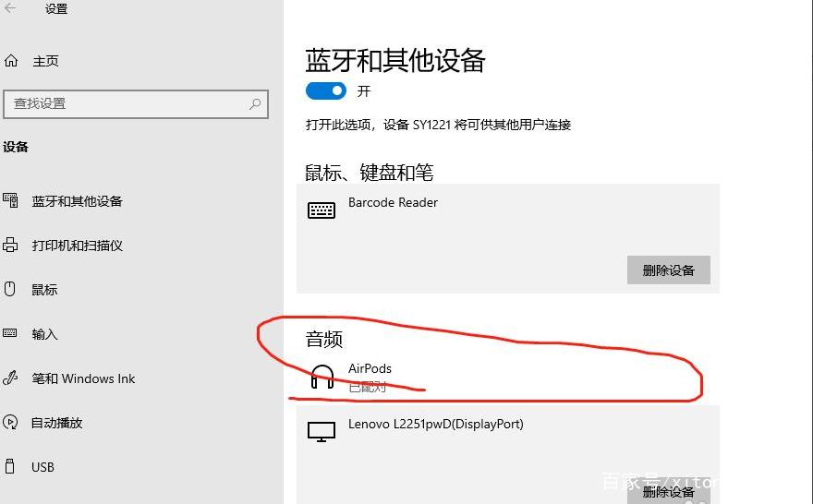The width and height of the screenshot is (813, 504).
Task: Select the printer icon for 打印机和扫描仪
Action: pos(10,245)
